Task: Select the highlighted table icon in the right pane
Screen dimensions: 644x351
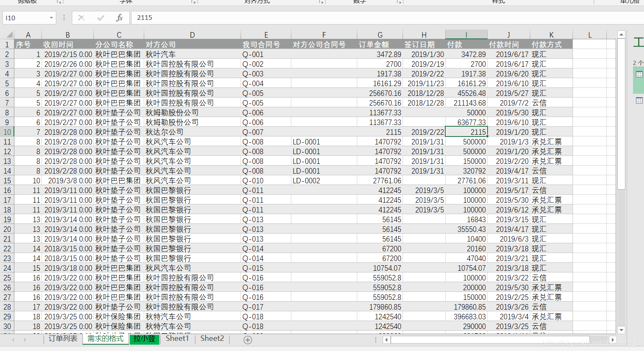Action: click(639, 74)
